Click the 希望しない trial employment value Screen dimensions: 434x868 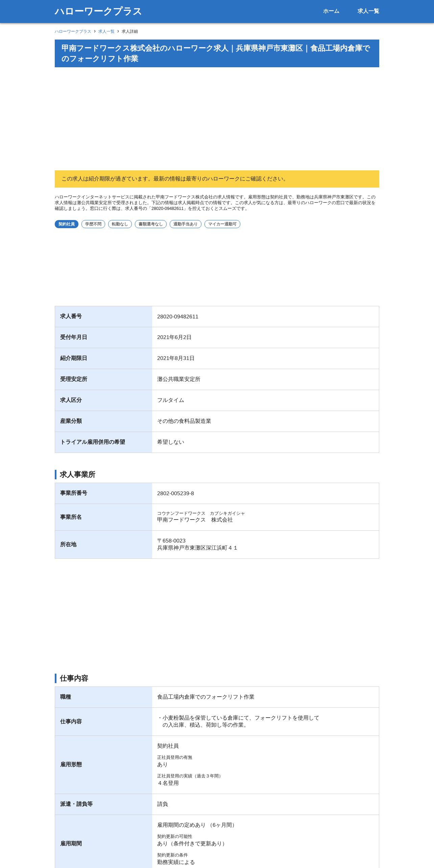tap(171, 442)
